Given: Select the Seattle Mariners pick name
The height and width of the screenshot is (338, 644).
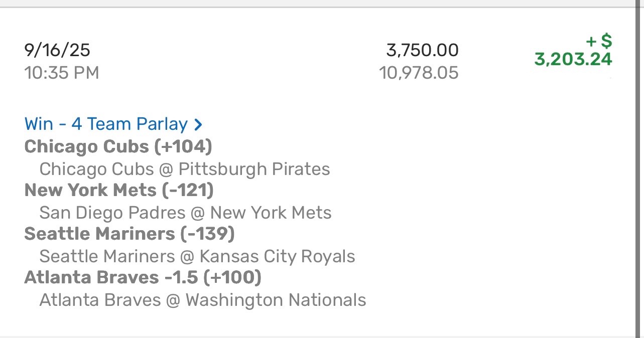Looking at the screenshot, I should tap(99, 234).
